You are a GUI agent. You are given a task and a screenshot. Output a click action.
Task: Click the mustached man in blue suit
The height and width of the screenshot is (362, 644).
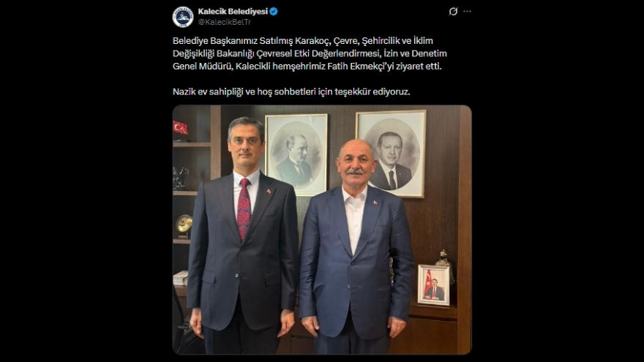pyautogui.click(x=356, y=246)
